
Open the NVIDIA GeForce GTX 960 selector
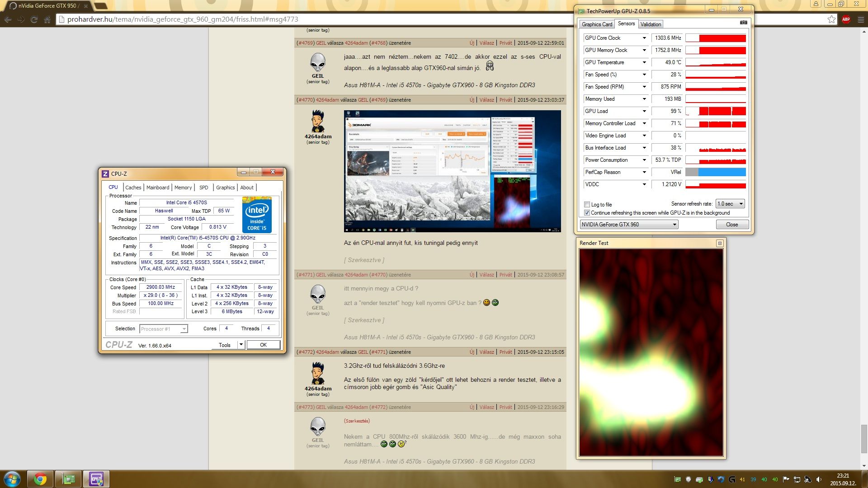pyautogui.click(x=629, y=225)
